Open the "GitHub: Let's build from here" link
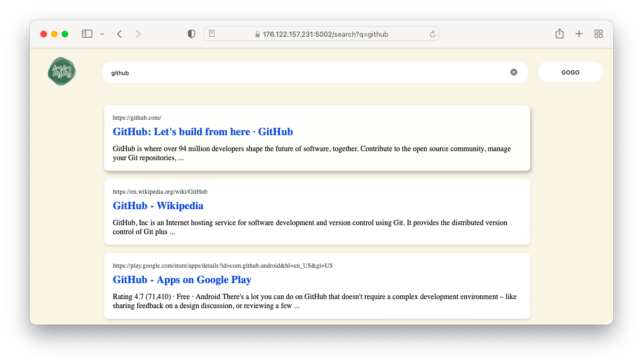Screen dimensions: 643x364 [203, 131]
